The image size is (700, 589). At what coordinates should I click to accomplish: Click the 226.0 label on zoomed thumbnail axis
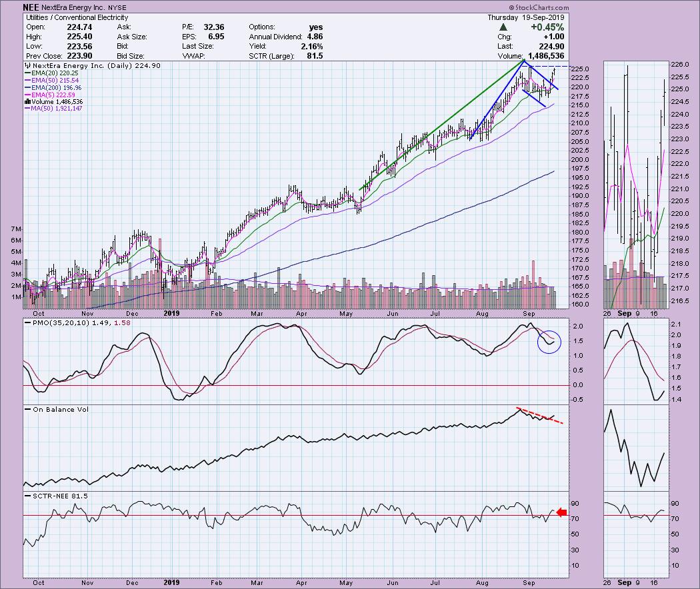click(680, 64)
